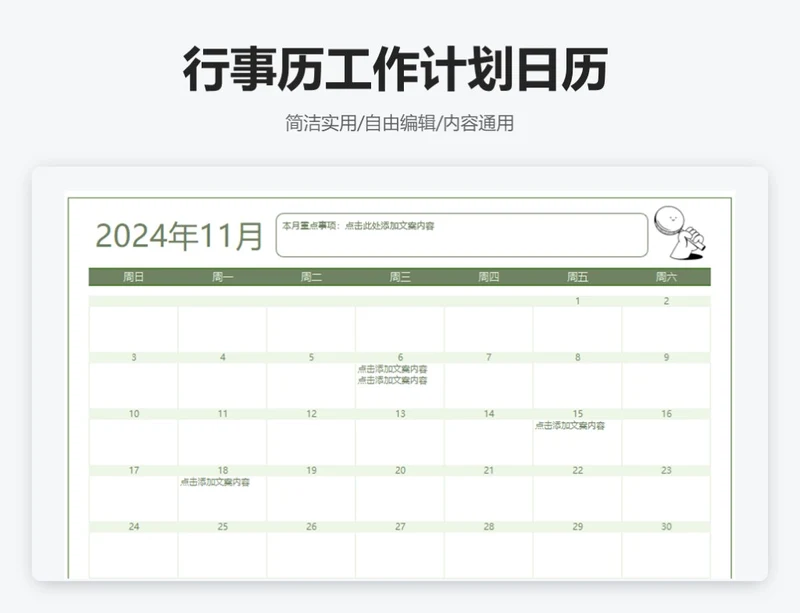
Task: Click the date cell numbered 27
Action: (x=400, y=527)
